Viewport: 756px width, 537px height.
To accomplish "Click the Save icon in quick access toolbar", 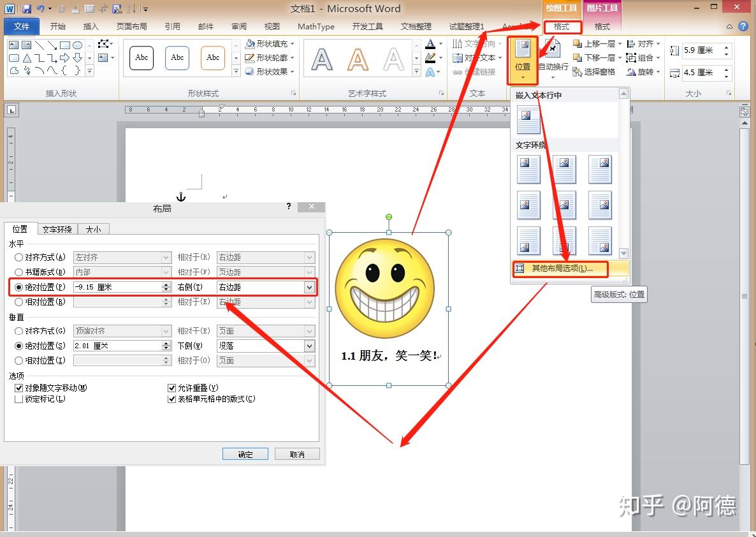I will click(x=27, y=9).
